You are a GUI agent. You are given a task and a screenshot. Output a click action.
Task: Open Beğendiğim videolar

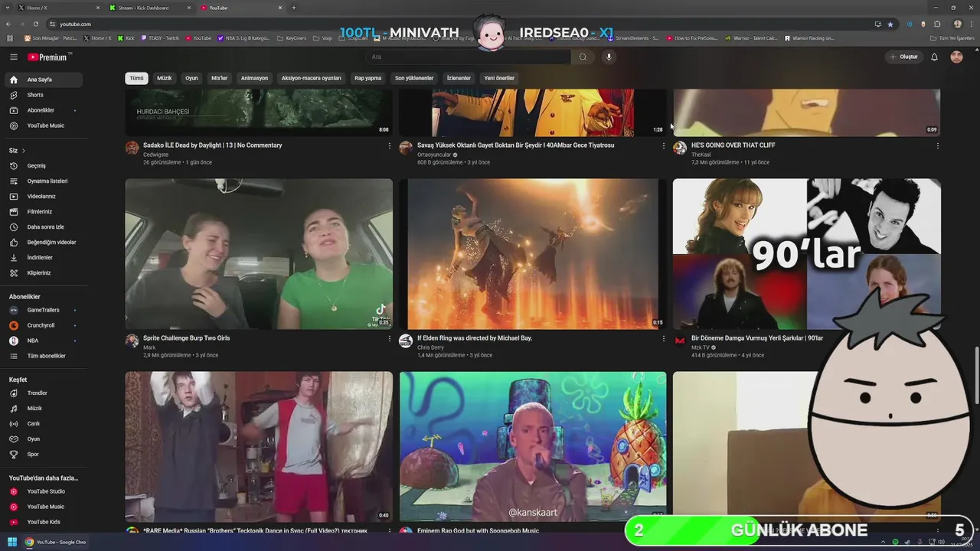tap(44, 242)
